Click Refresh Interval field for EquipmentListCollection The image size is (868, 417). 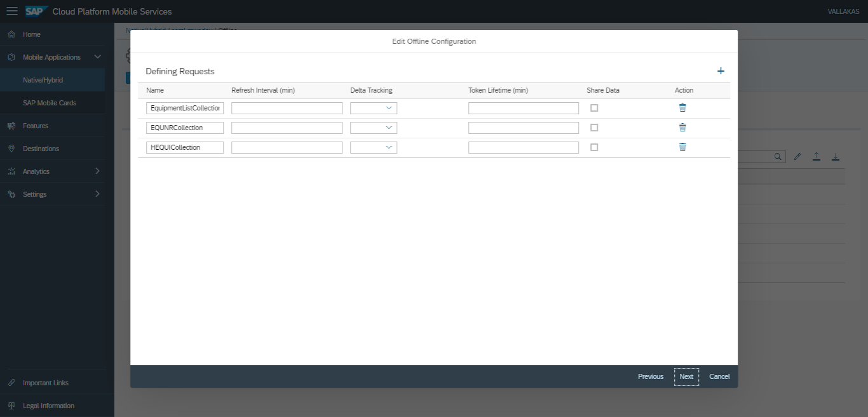click(x=287, y=109)
